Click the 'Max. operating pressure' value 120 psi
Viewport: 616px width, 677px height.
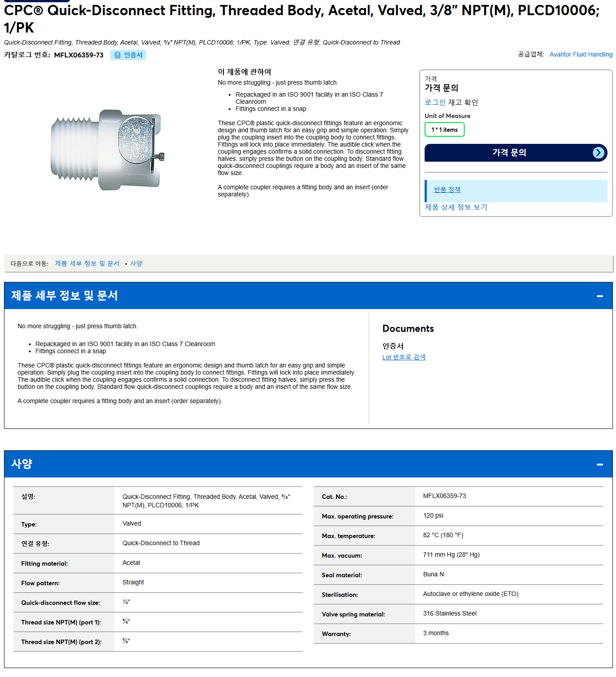pos(433,516)
